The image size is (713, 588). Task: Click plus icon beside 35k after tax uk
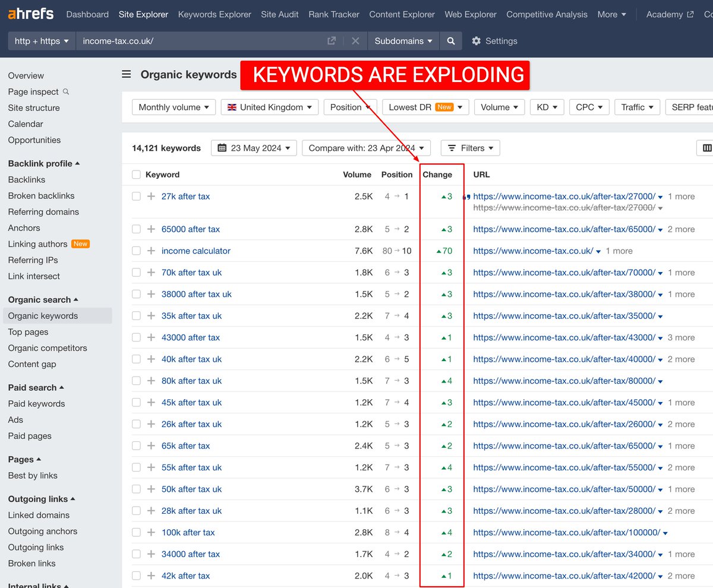[x=151, y=316]
